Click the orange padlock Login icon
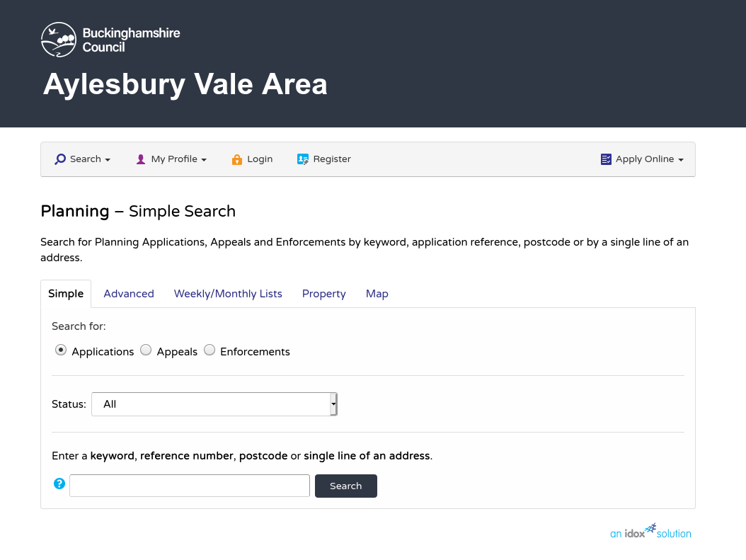 pos(237,159)
